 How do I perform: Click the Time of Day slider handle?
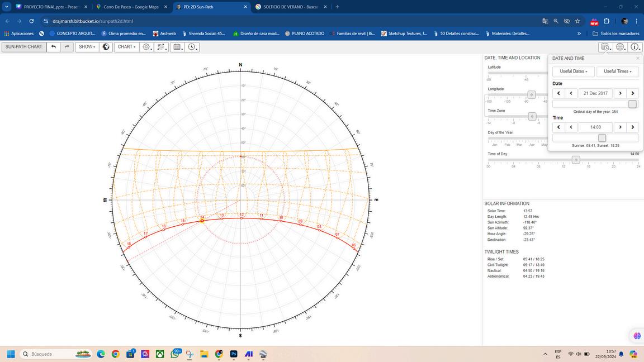click(576, 160)
